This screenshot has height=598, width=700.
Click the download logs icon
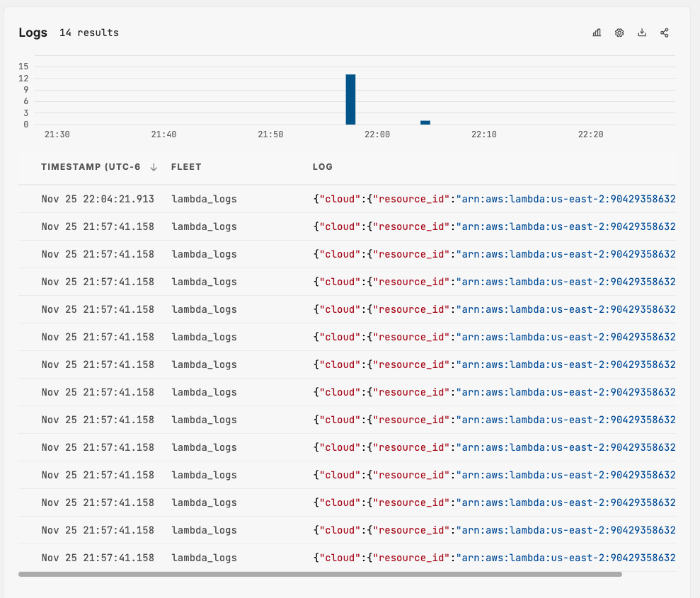point(642,33)
